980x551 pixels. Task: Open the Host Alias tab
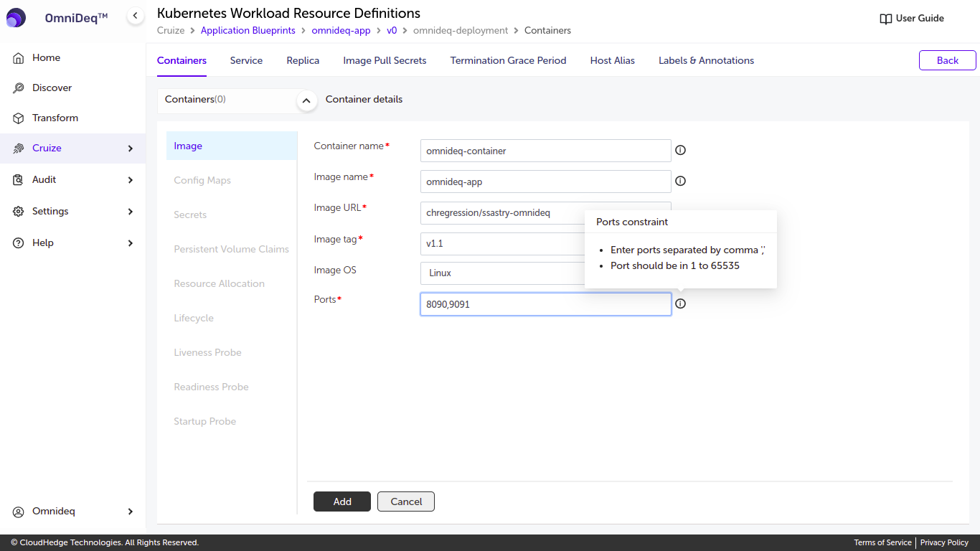click(613, 61)
